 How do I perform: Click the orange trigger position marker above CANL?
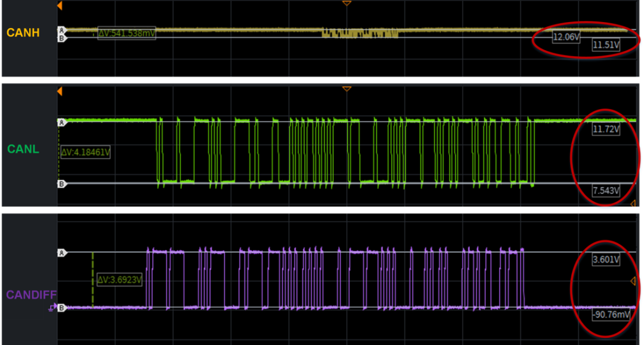click(346, 89)
